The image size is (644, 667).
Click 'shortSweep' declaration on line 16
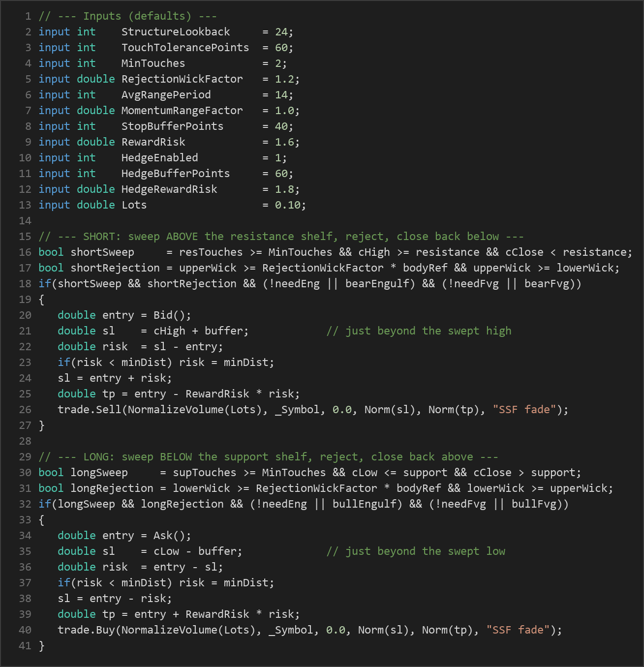point(102,252)
